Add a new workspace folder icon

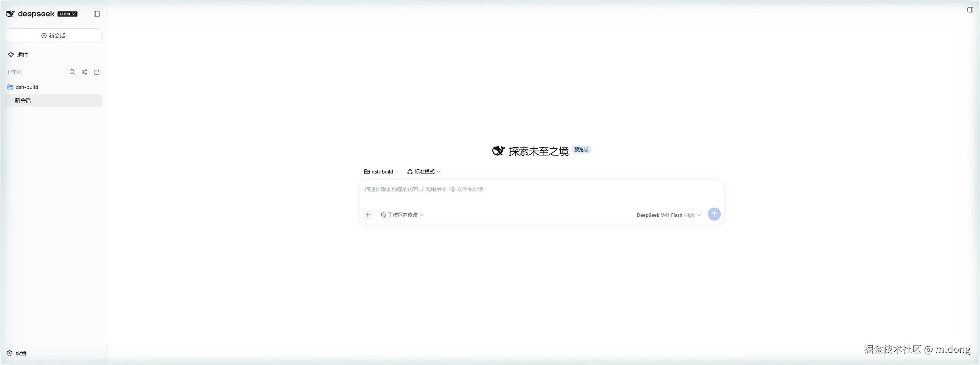point(97,72)
